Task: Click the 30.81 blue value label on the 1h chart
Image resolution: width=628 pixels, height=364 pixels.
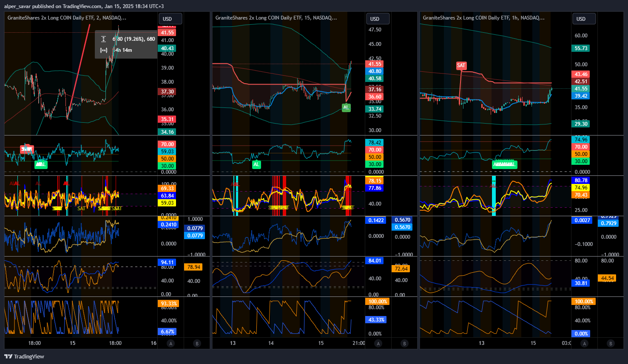Action: (581, 283)
